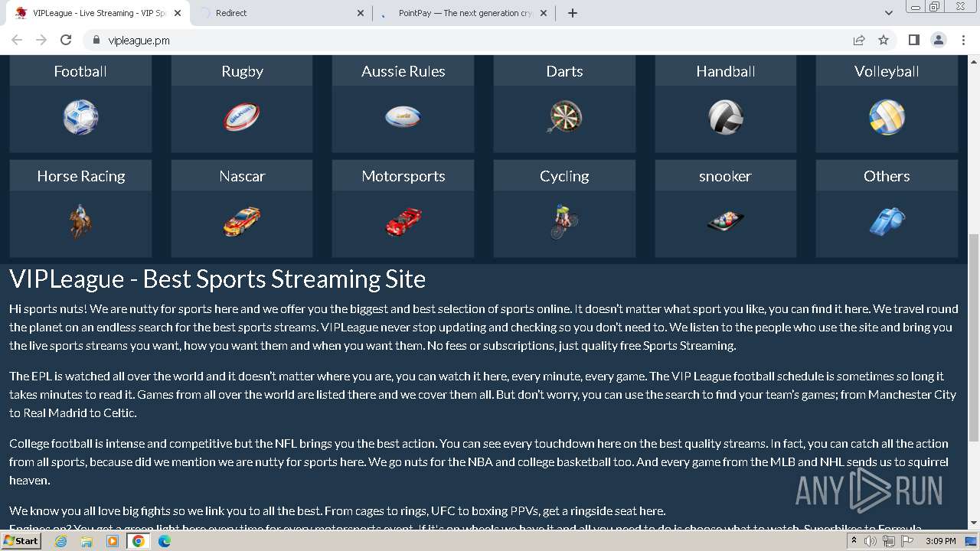Click the taskbar clock showing 3:09 PM
Screen dimensions: 980x551
click(x=940, y=541)
